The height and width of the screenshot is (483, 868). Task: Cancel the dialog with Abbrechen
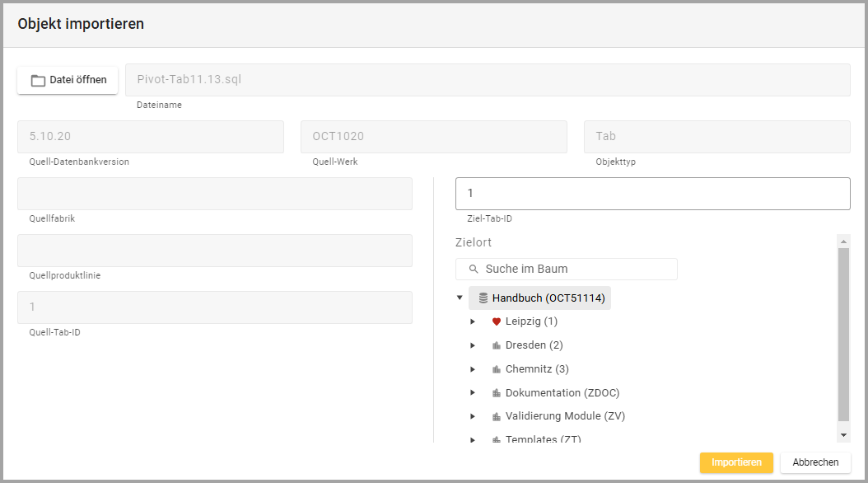pyautogui.click(x=815, y=462)
